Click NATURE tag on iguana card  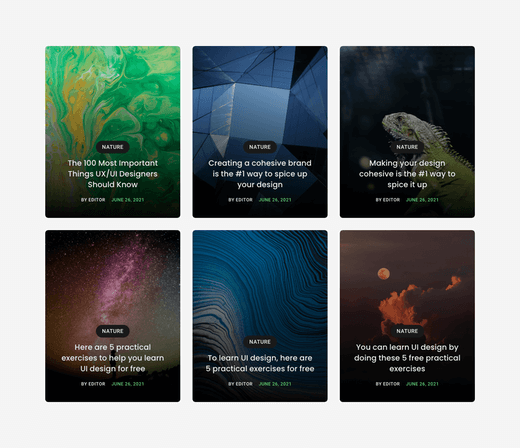coord(407,147)
